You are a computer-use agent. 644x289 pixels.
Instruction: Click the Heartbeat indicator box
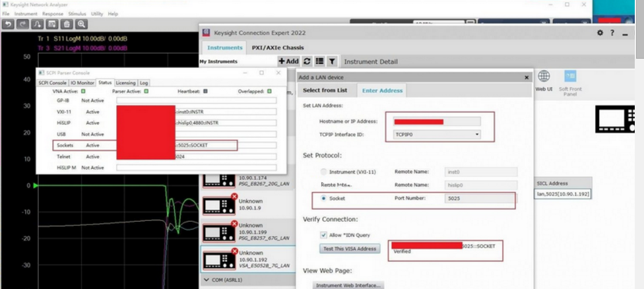pyautogui.click(x=205, y=91)
